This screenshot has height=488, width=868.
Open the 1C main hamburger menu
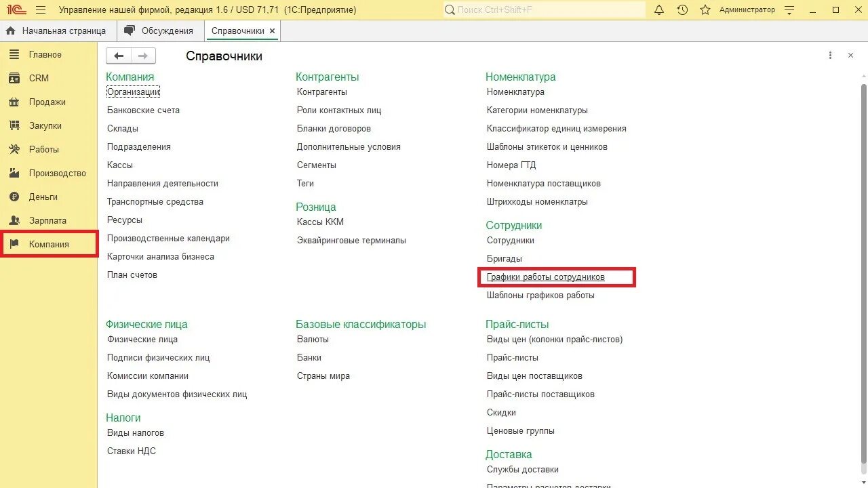[41, 10]
